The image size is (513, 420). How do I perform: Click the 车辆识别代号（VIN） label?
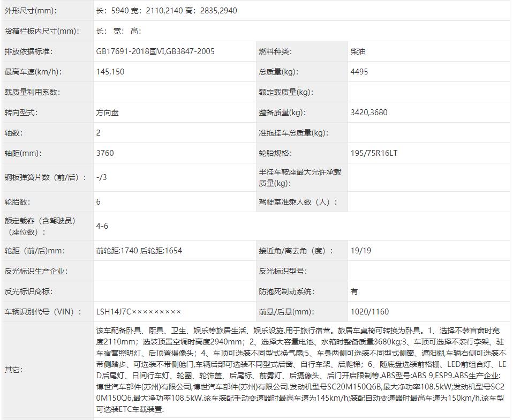point(42,312)
